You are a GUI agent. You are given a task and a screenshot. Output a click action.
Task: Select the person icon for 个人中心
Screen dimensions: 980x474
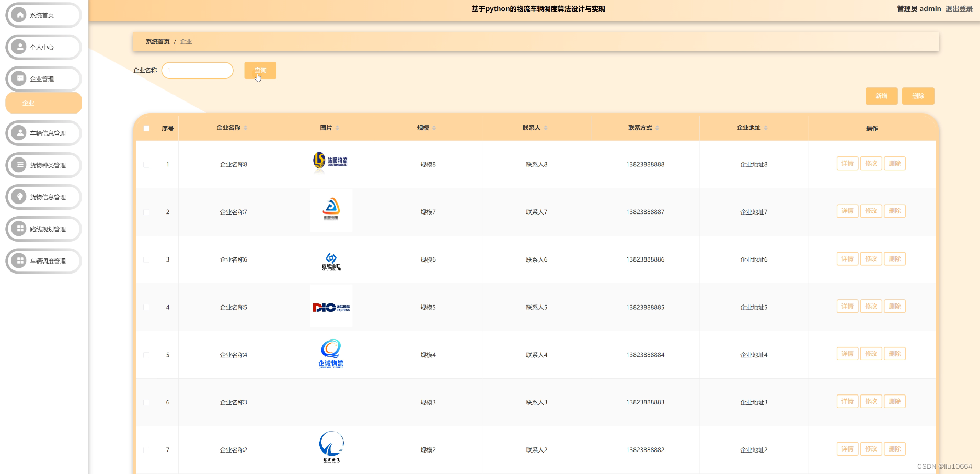[x=19, y=47]
